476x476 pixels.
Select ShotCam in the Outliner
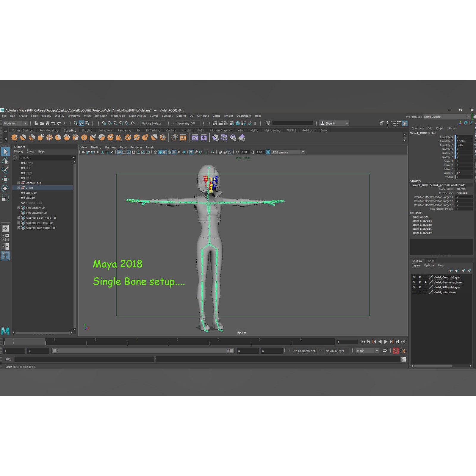[x=31, y=193]
